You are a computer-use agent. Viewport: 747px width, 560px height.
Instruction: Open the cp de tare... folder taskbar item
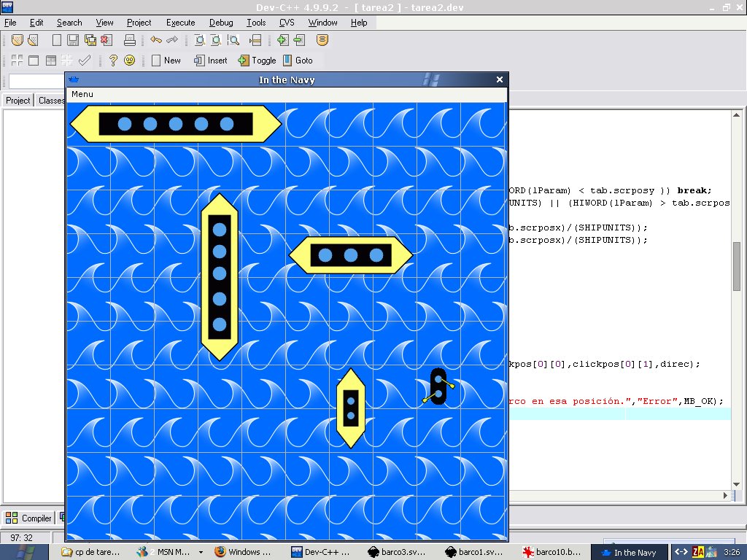click(91, 553)
